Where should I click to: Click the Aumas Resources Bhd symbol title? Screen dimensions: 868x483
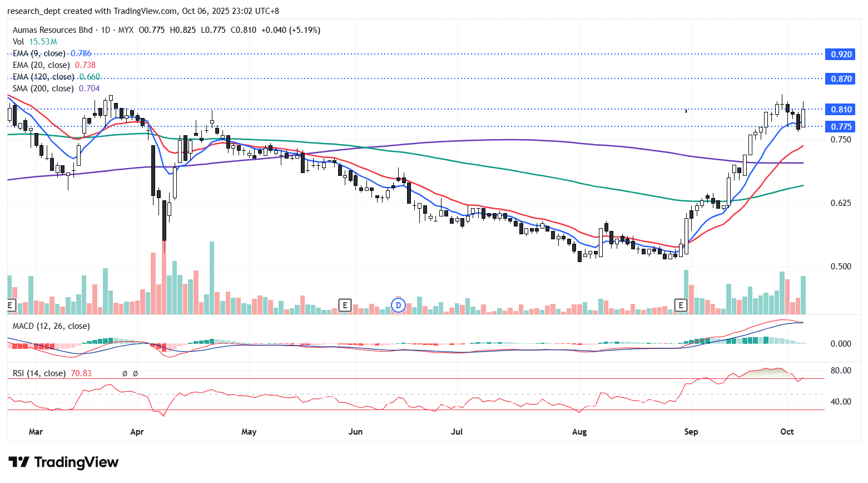52,30
